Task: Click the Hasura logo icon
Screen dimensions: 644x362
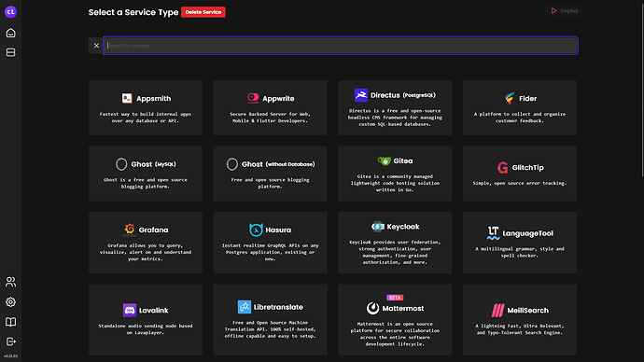Action: tap(256, 230)
